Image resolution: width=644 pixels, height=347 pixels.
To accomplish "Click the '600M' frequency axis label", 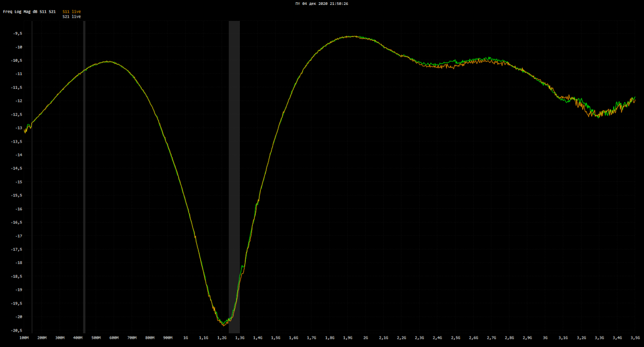I will click(114, 338).
